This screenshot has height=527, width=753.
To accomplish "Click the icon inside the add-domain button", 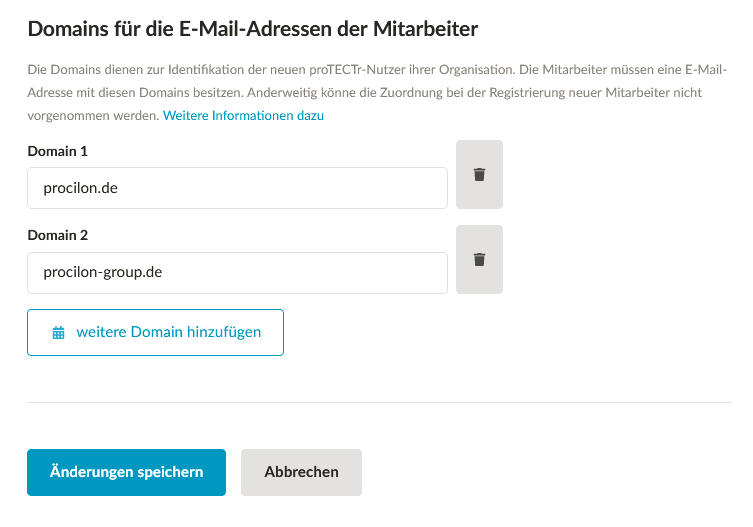I will click(58, 333).
